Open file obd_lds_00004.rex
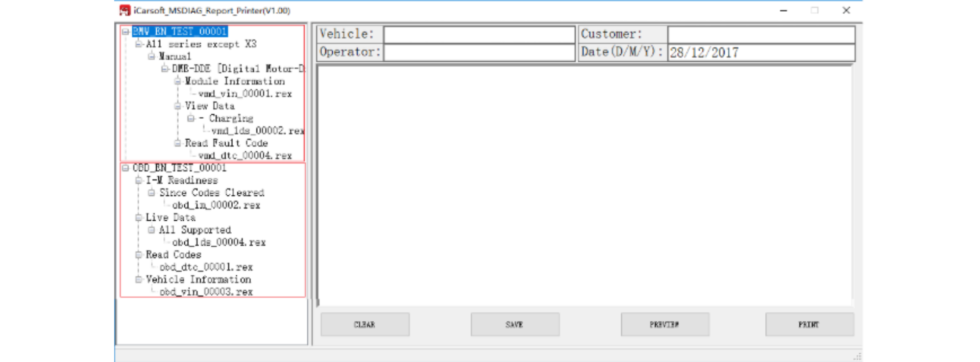Image resolution: width=980 pixels, height=362 pixels. 219,242
